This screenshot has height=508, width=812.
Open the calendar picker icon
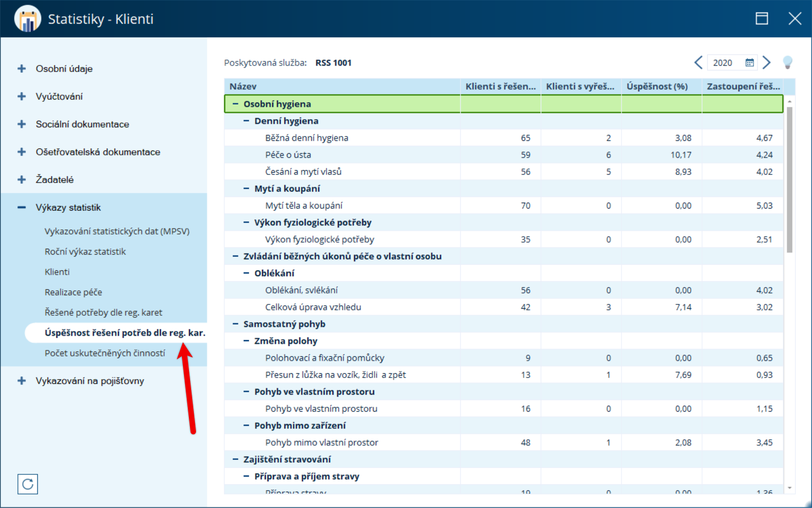(x=750, y=63)
